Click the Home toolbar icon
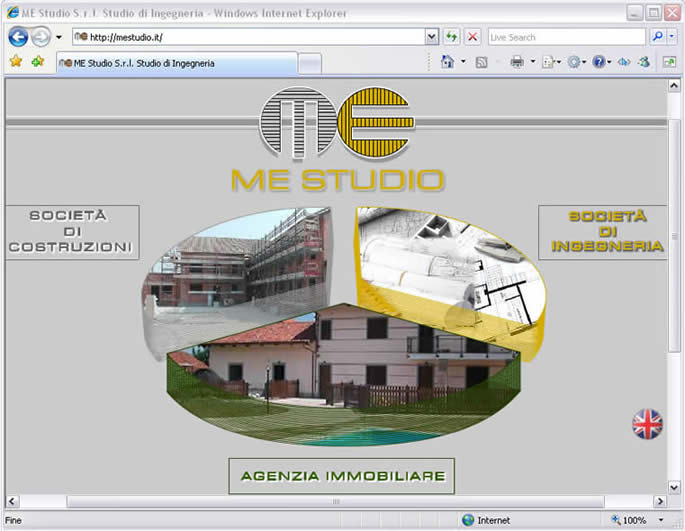 (447, 62)
